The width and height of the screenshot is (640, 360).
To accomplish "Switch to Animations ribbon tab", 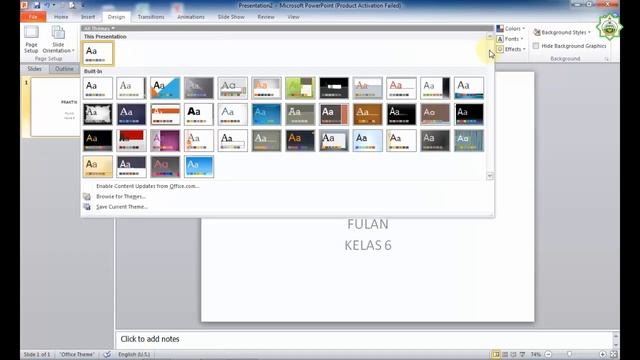I will click(x=191, y=17).
